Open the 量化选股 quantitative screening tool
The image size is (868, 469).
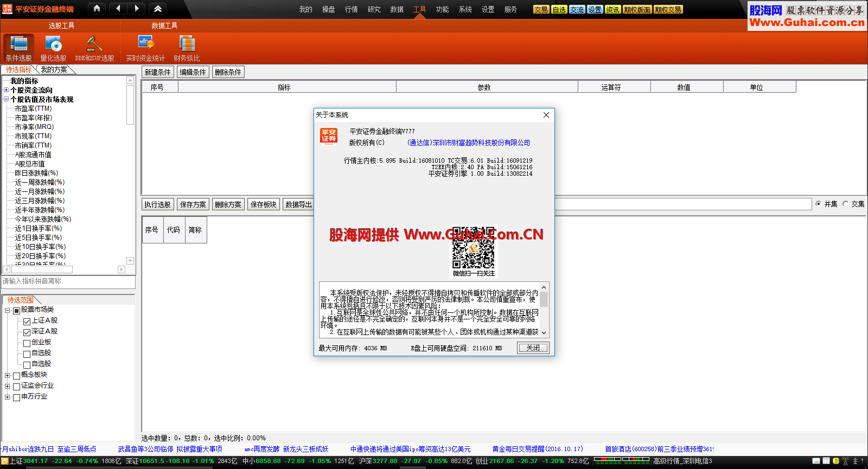pos(53,48)
